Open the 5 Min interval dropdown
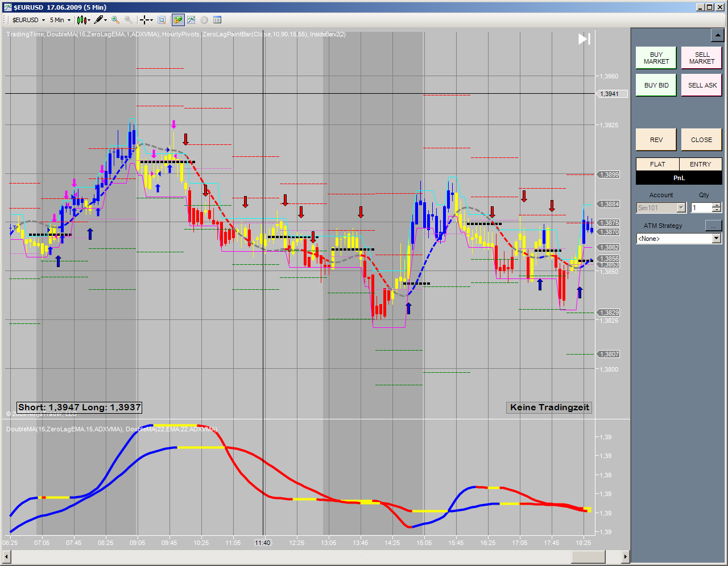728x566 pixels. [60, 20]
